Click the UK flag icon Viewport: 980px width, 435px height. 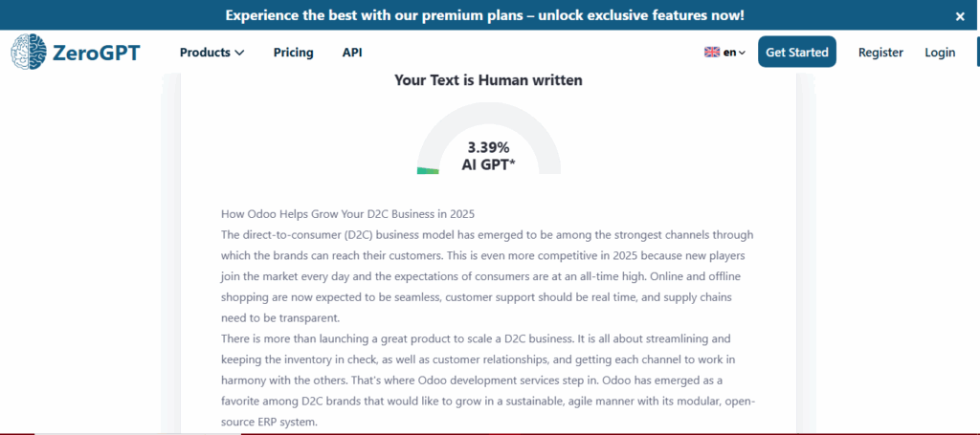tap(712, 53)
